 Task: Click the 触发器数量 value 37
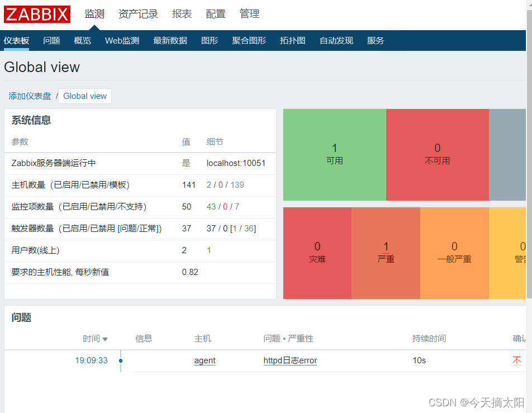point(186,229)
